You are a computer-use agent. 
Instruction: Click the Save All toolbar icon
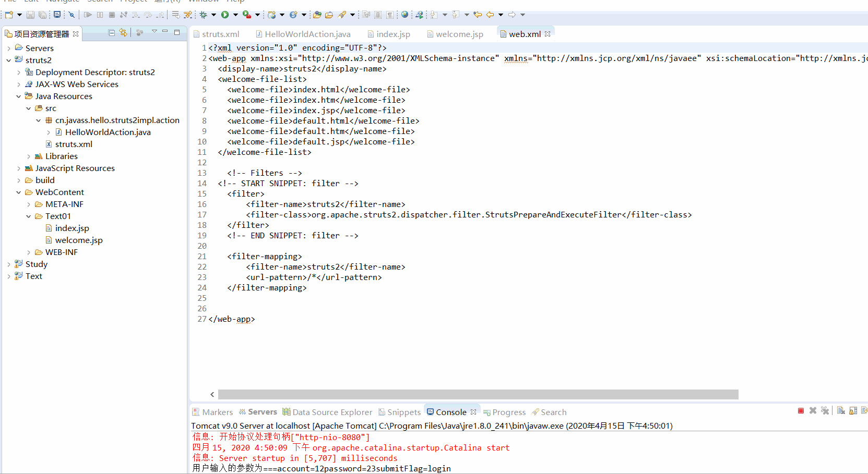click(x=42, y=15)
